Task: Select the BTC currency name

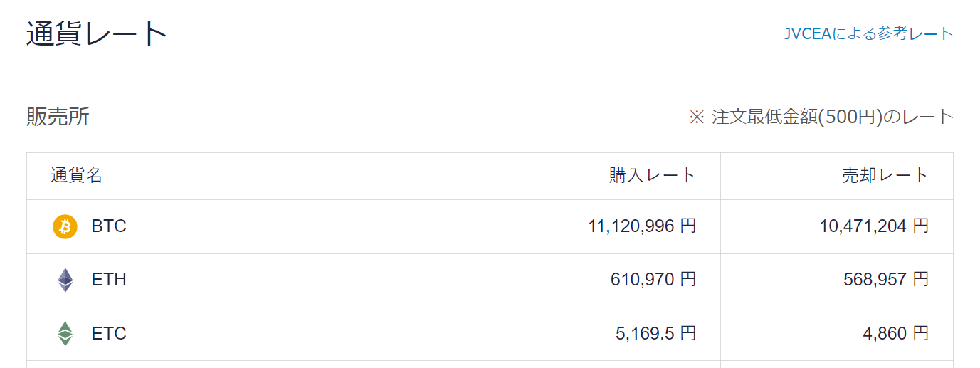Action: click(109, 226)
